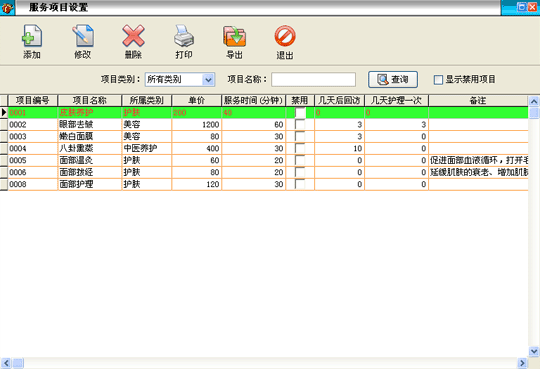Select the 面部温灸 item name cell

click(x=90, y=160)
